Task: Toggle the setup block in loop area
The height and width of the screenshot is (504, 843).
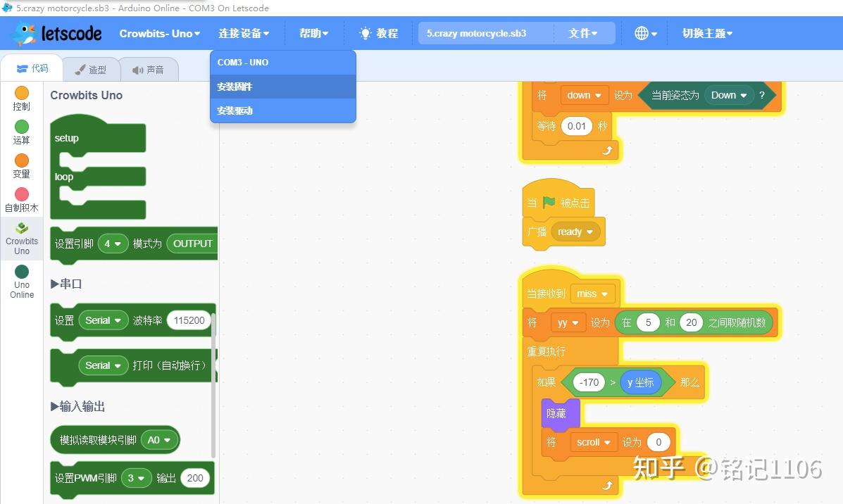Action: [66, 138]
